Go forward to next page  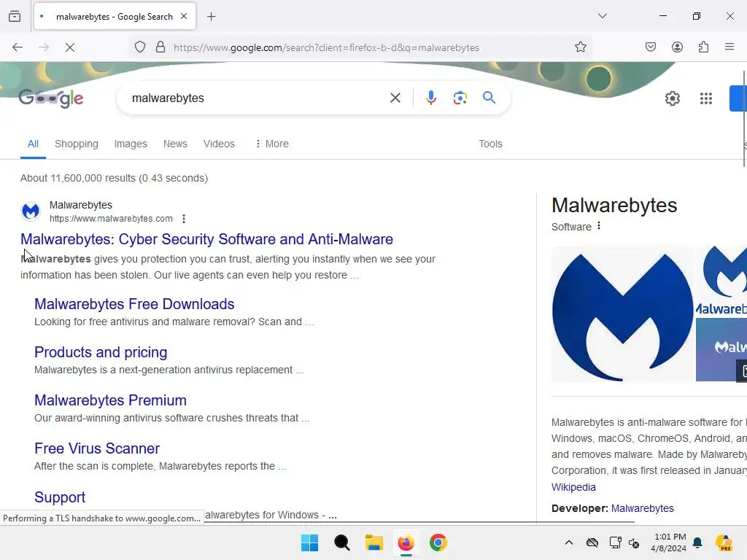[44, 47]
